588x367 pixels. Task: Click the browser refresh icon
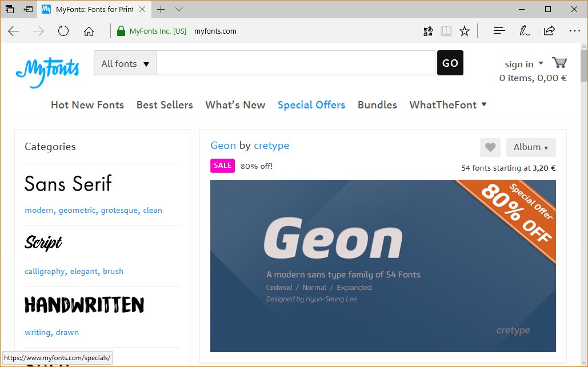click(63, 31)
